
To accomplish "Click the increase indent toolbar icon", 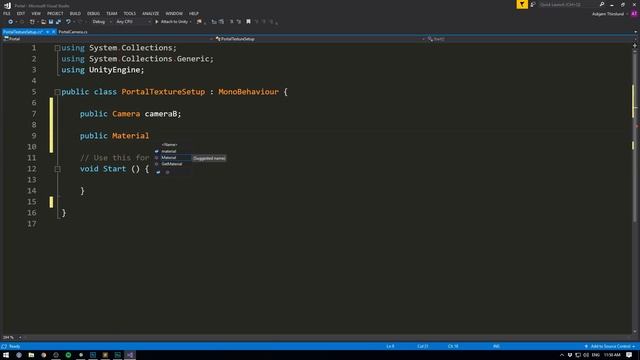I will click(x=221, y=22).
